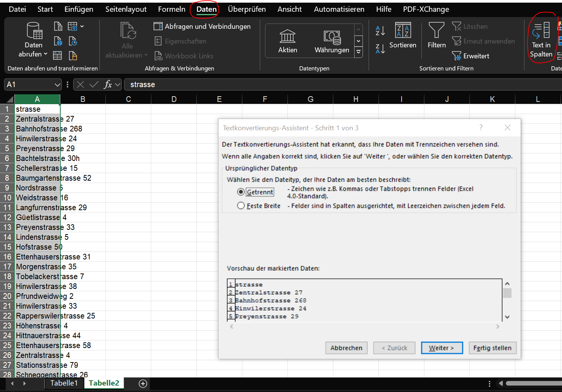562x392 pixels.
Task: Select column header B
Action: click(83, 99)
